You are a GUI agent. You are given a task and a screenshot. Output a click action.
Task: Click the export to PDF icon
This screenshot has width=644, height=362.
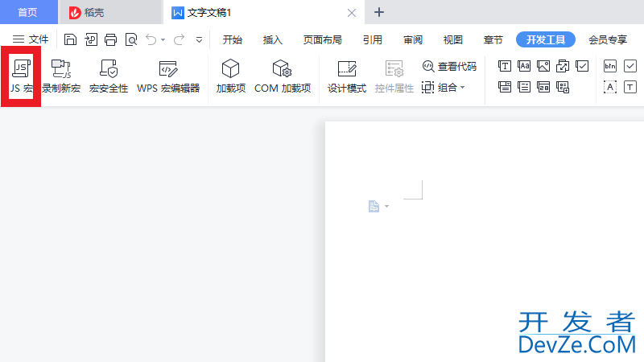(91, 39)
